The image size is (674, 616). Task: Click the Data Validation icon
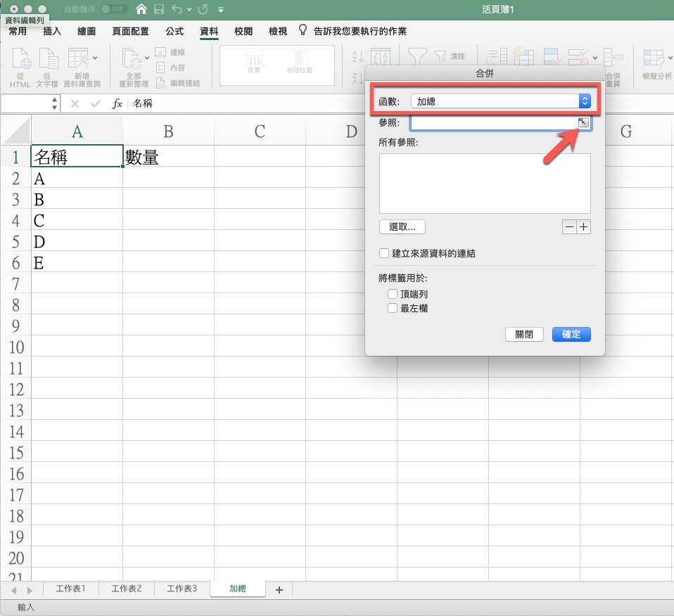coord(578,56)
